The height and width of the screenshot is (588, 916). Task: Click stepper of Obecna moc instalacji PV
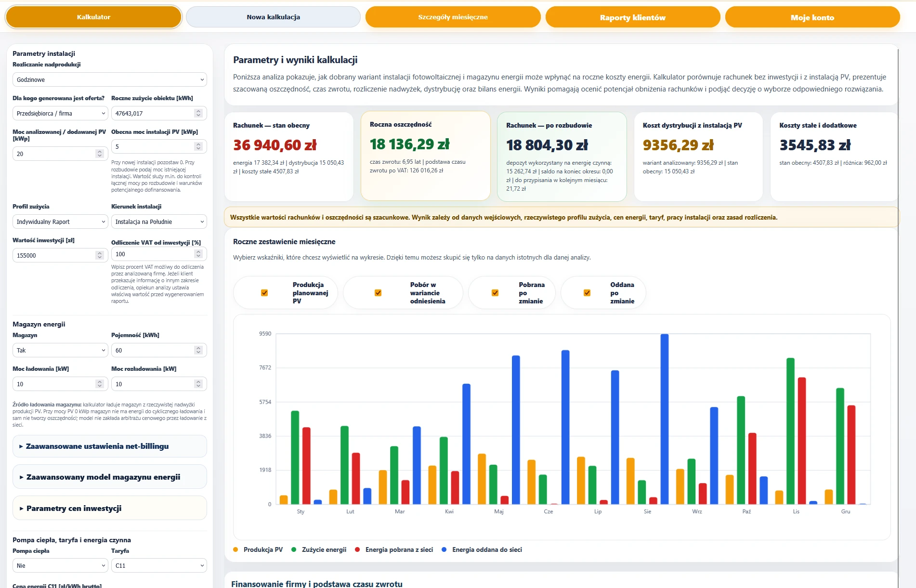click(x=198, y=146)
